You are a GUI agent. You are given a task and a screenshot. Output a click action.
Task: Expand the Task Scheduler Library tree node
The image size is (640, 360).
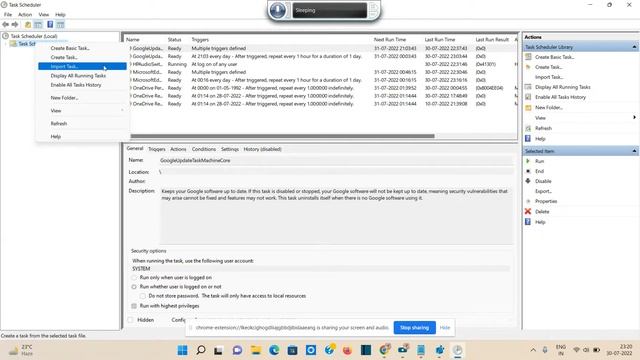pyautogui.click(x=6, y=44)
